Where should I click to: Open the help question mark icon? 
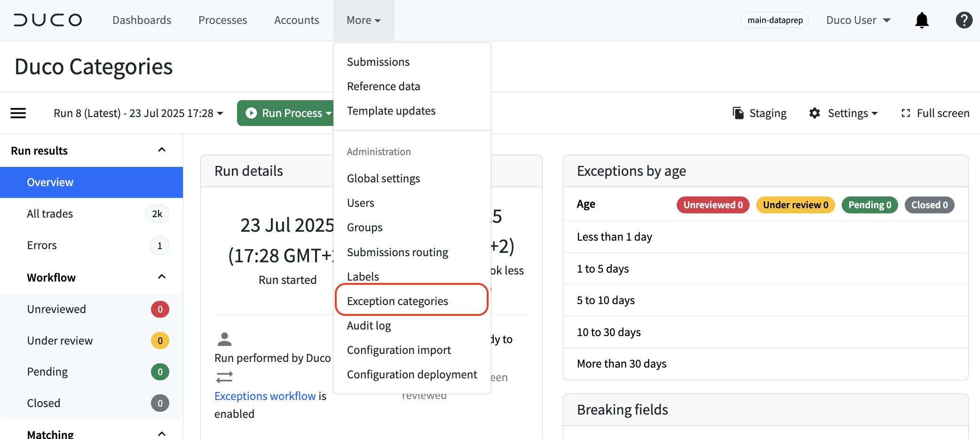coord(964,20)
